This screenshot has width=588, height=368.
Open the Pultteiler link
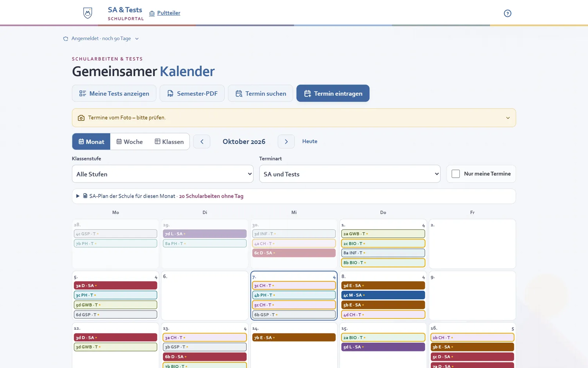pos(169,13)
